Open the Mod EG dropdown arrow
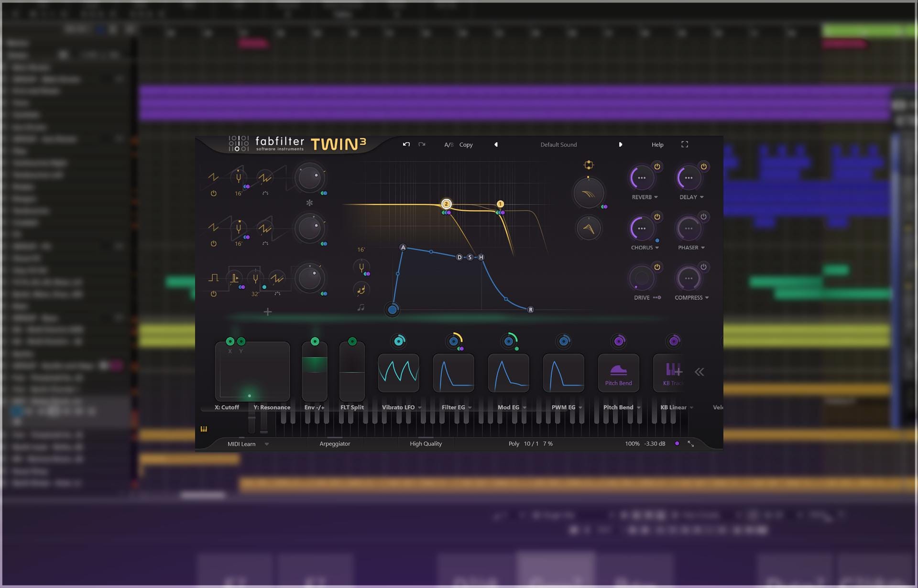918x588 pixels. (525, 408)
